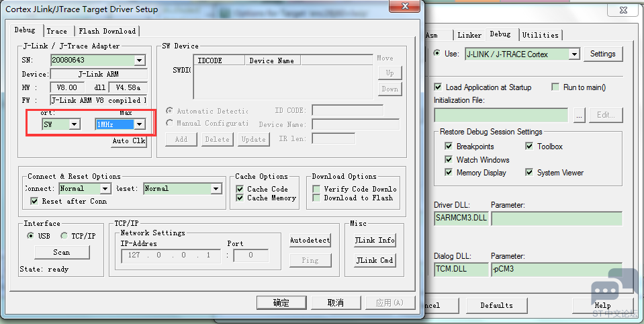
Task: Select the USB interface radio button
Action: pyautogui.click(x=30, y=236)
